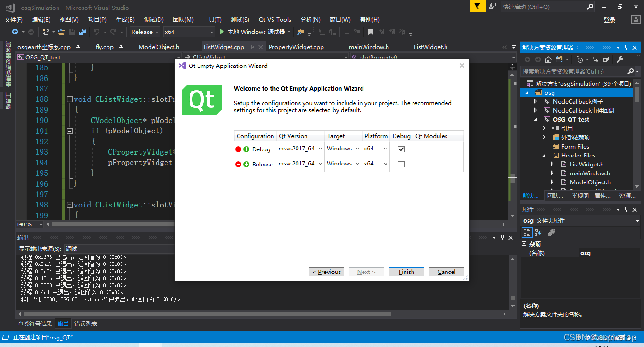Click the 登录 sign-in link
Image resolution: width=644 pixels, height=347 pixels.
click(x=610, y=20)
